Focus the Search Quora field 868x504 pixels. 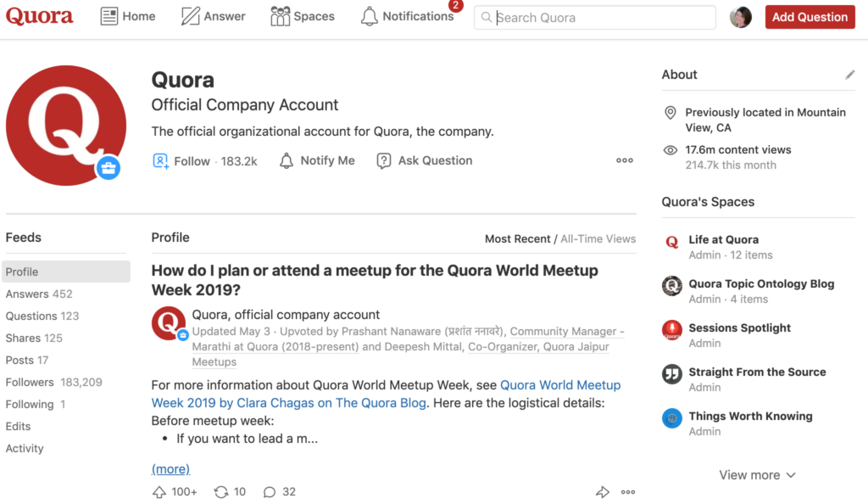click(x=594, y=17)
